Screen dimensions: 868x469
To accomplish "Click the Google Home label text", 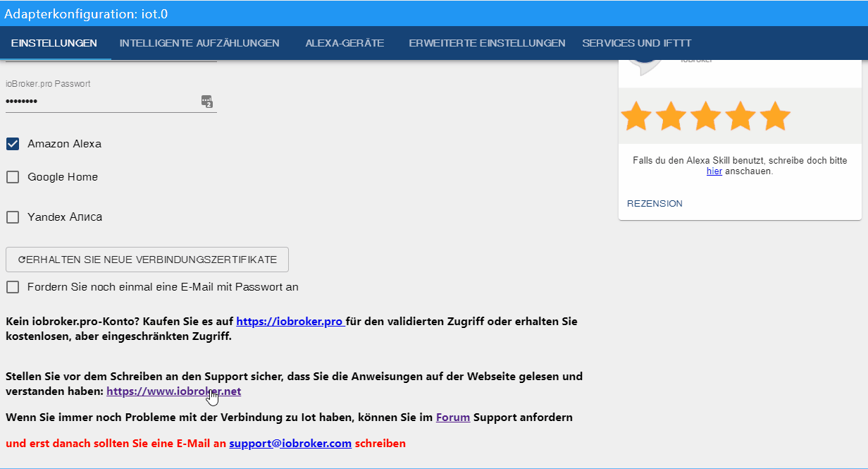I will point(63,177).
